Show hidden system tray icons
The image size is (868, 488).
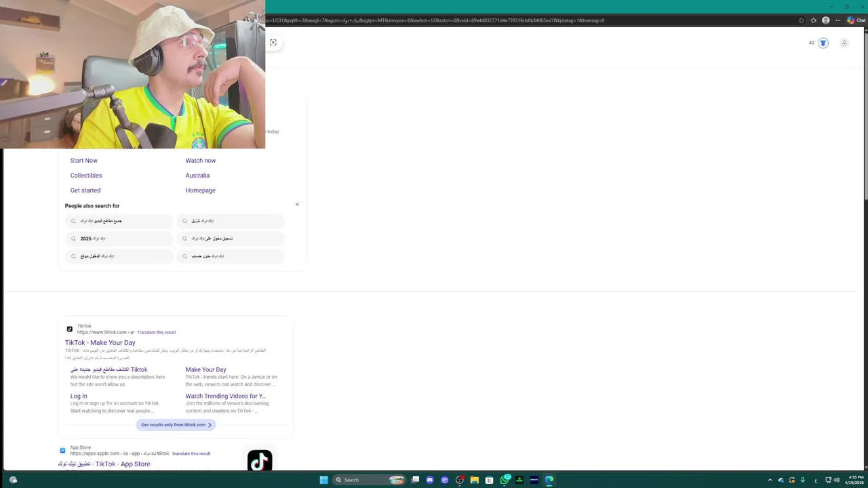(x=770, y=480)
